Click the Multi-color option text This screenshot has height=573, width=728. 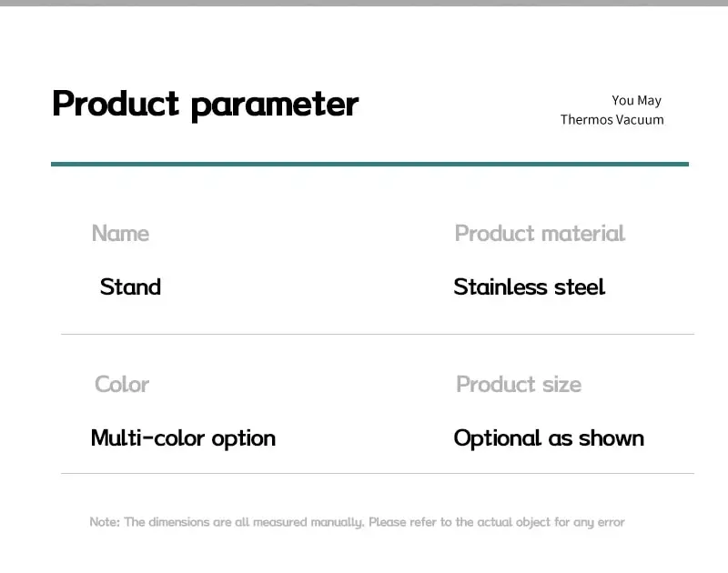click(x=184, y=438)
